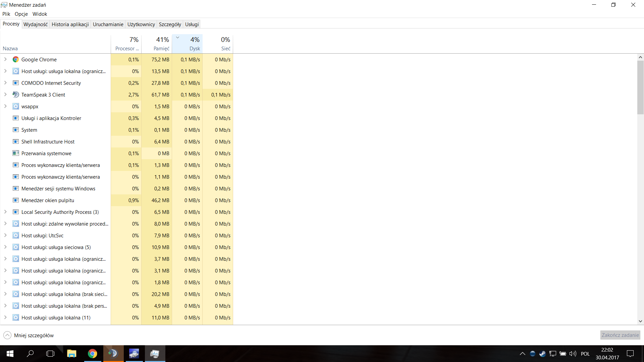Sort by Procesor column header
The image size is (644, 362).
click(x=126, y=44)
